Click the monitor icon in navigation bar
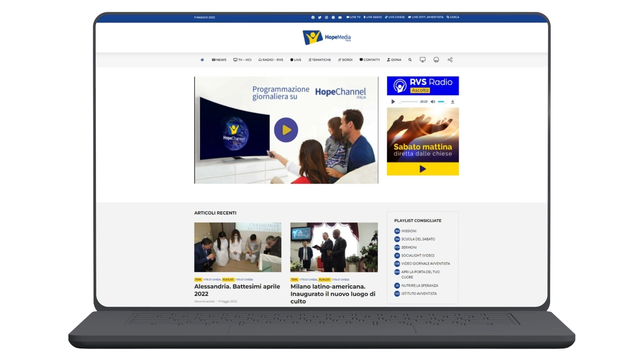The width and height of the screenshot is (644, 362). click(422, 60)
